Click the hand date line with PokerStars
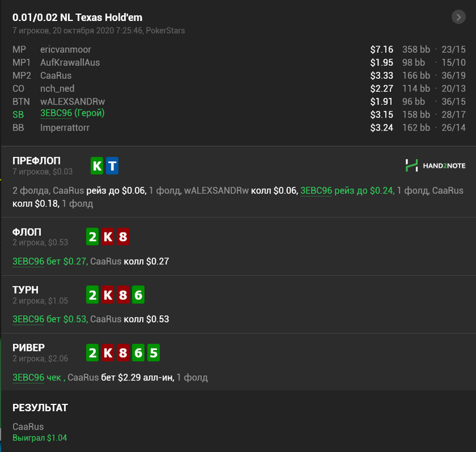This screenshot has width=476, height=452. [x=99, y=31]
